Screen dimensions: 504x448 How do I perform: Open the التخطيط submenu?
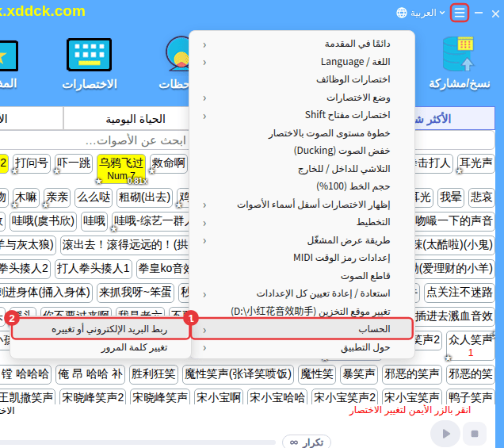point(301,222)
